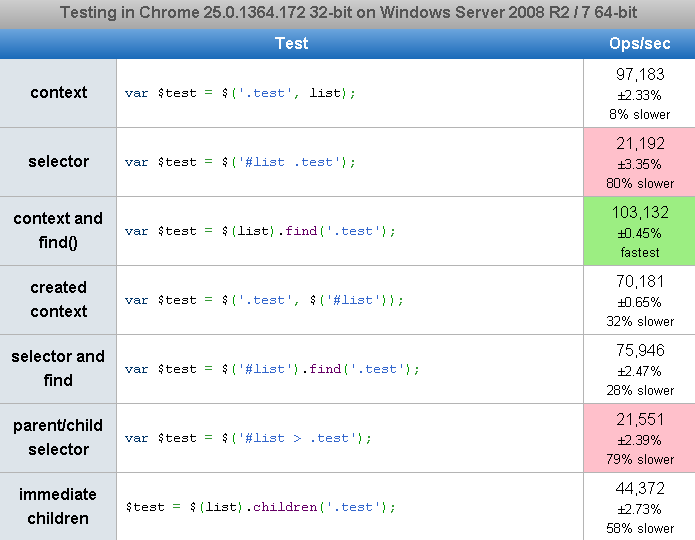Click the pink 21,551 ops/sec result cell
The image size is (695, 540).
pyautogui.click(x=639, y=438)
